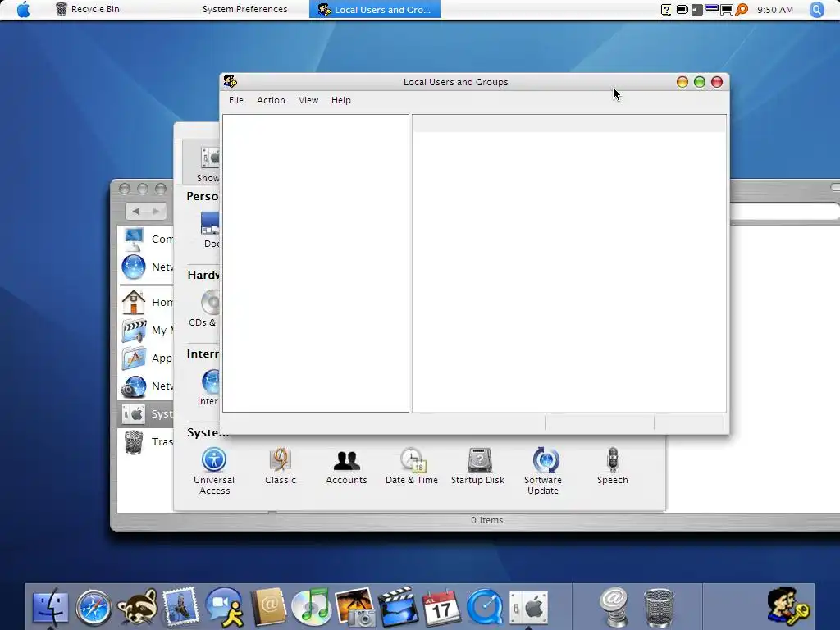Click the speaker volume tray icon

coord(697,10)
